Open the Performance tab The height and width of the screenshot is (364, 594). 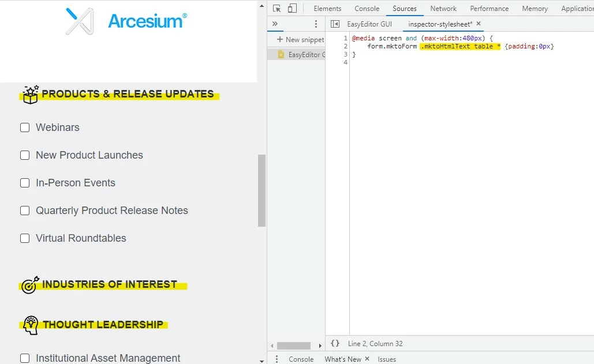(x=489, y=8)
